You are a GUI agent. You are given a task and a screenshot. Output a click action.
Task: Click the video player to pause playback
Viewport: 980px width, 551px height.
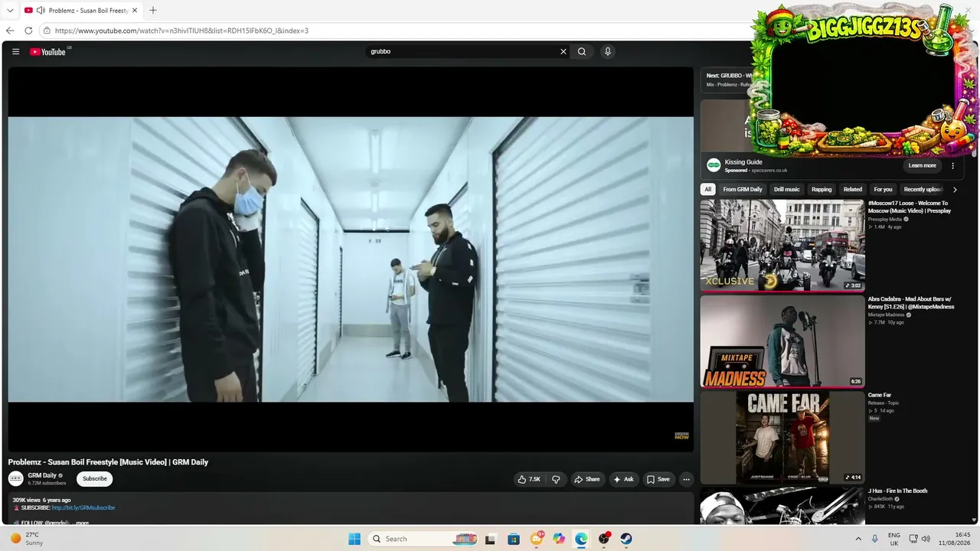[351, 259]
